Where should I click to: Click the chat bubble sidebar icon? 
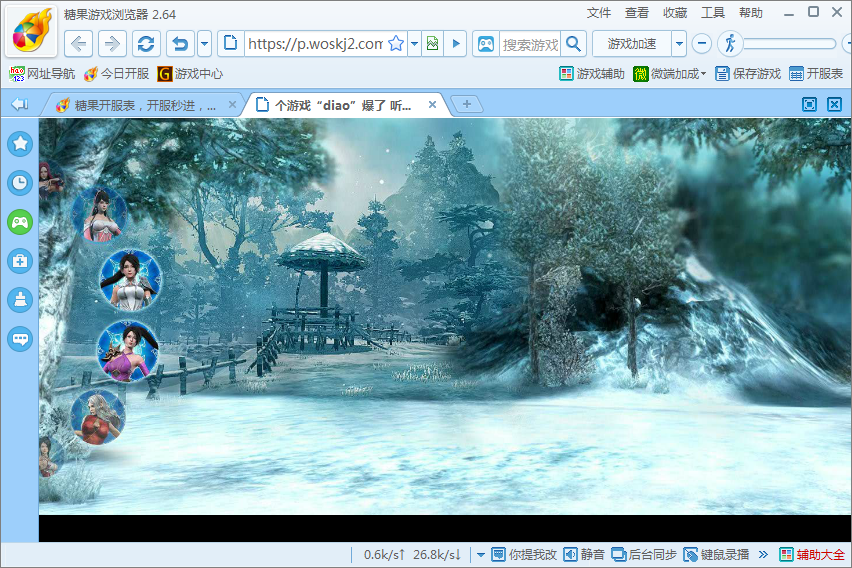coord(20,339)
